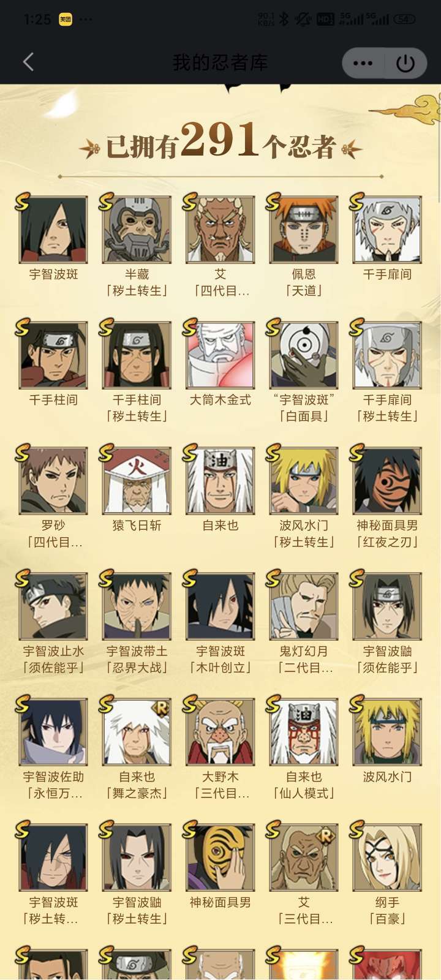441x980 pixels.
Task: Tap the Bluetooth status bar icon
Action: 284,19
